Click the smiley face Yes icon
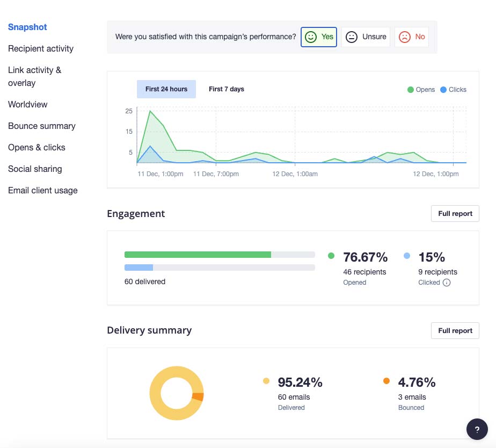Screen dimensions: 496x448 tap(311, 37)
